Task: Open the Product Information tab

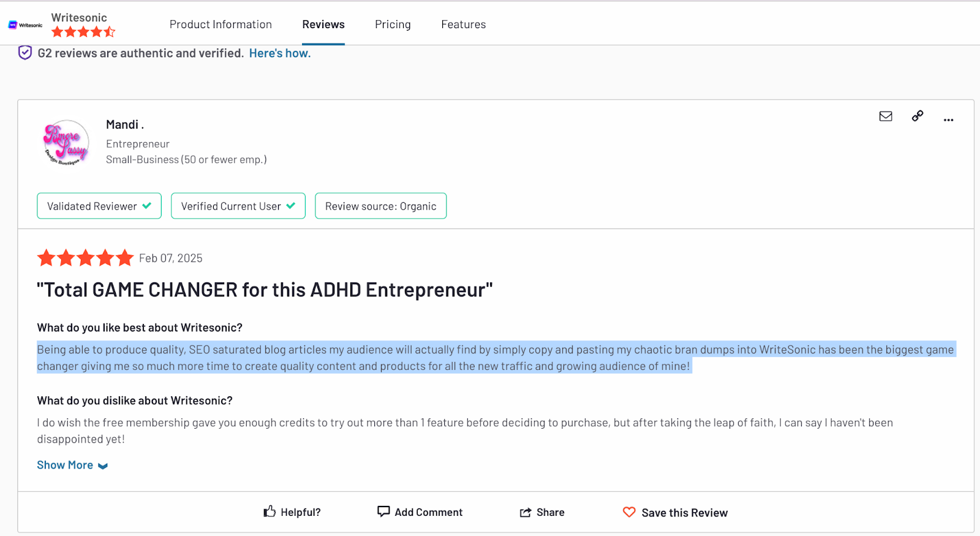Action: pos(221,25)
